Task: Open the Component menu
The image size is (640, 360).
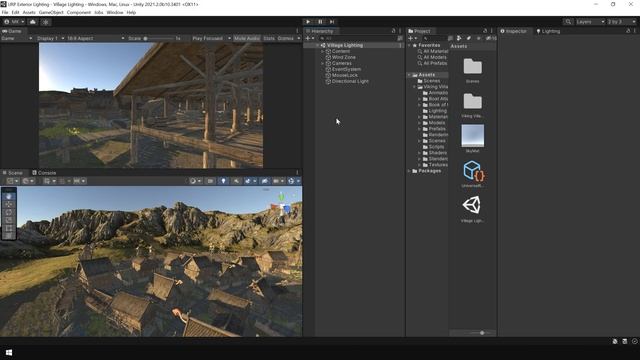Action: (x=79, y=13)
